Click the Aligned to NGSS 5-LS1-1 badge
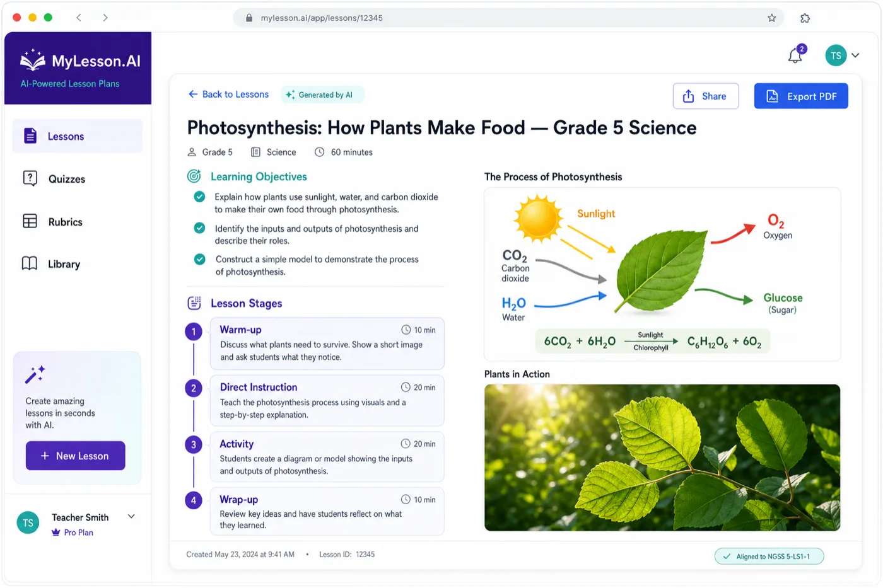The height and width of the screenshot is (588, 883). [769, 556]
